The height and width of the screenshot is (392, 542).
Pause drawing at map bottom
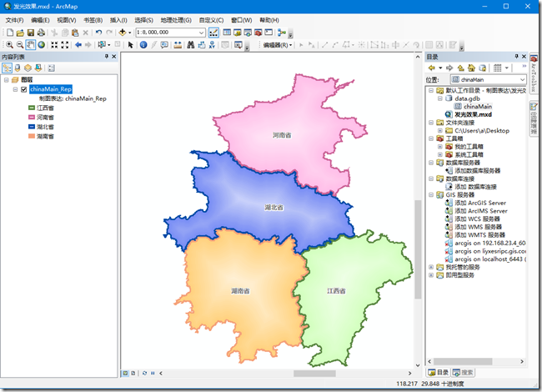pos(153,374)
